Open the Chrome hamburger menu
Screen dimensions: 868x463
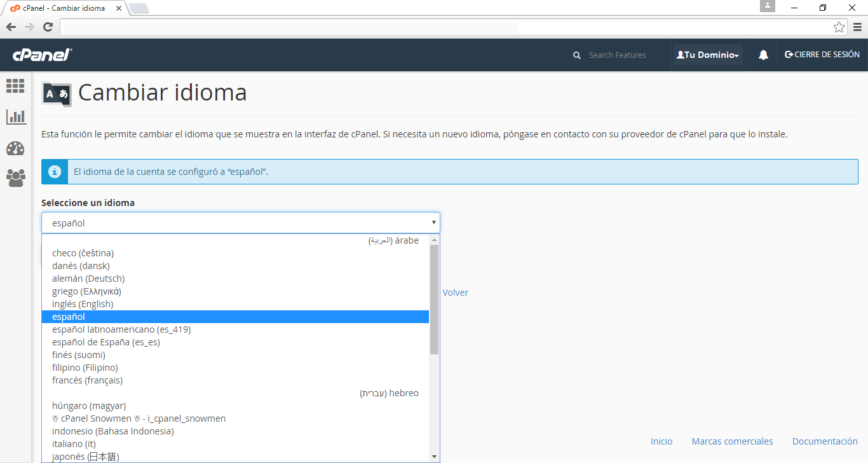click(857, 27)
